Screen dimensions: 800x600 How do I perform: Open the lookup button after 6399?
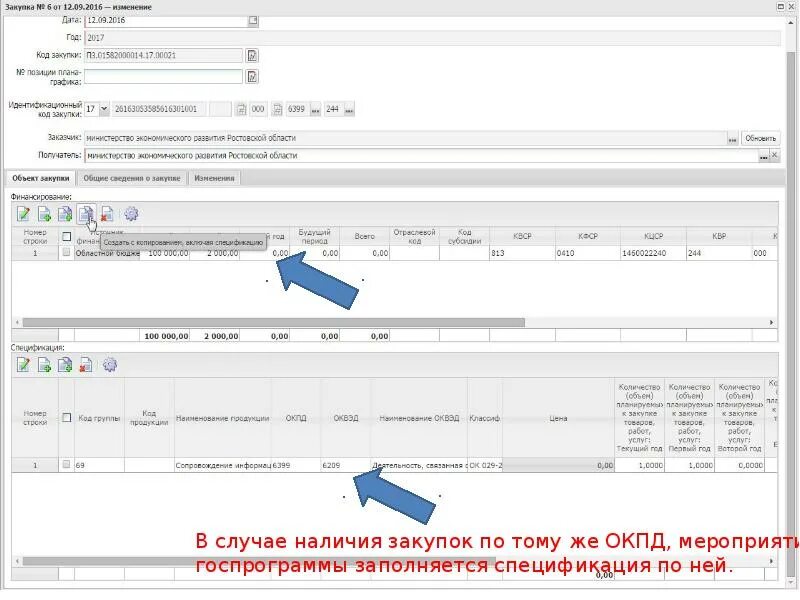(x=316, y=109)
